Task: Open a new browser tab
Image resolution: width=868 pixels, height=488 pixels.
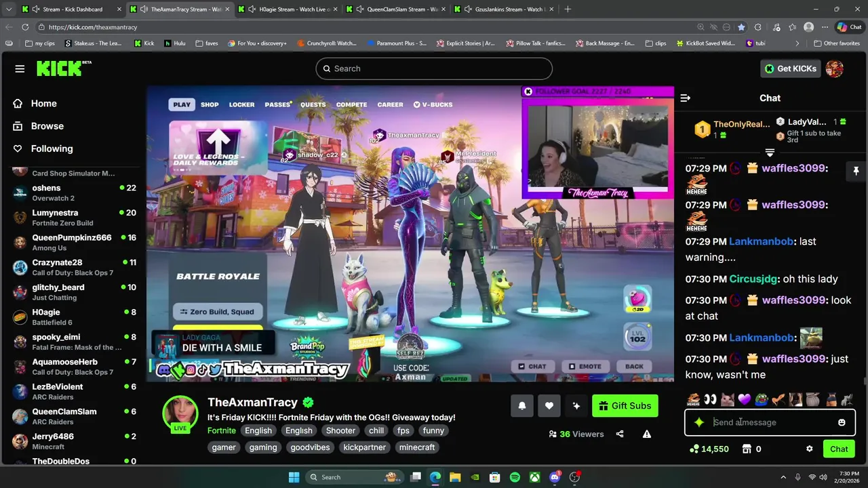Action: 568,9
